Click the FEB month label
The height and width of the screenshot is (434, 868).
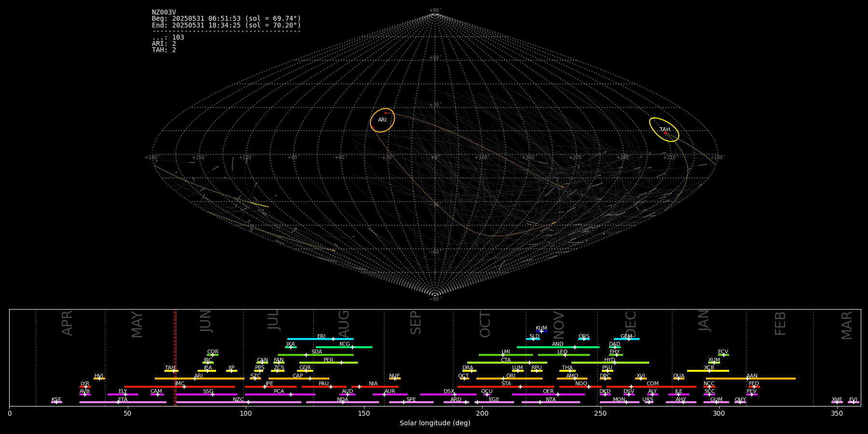780,323
